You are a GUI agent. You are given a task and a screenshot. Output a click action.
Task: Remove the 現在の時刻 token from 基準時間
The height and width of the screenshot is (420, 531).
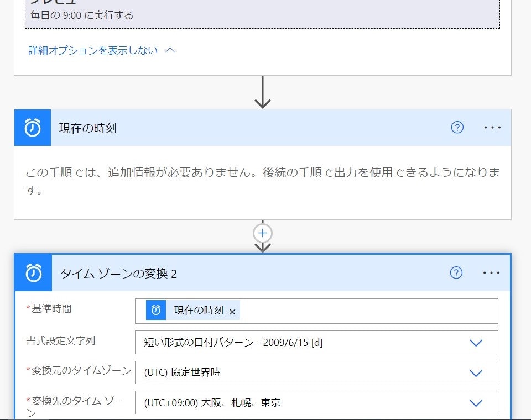(x=232, y=312)
